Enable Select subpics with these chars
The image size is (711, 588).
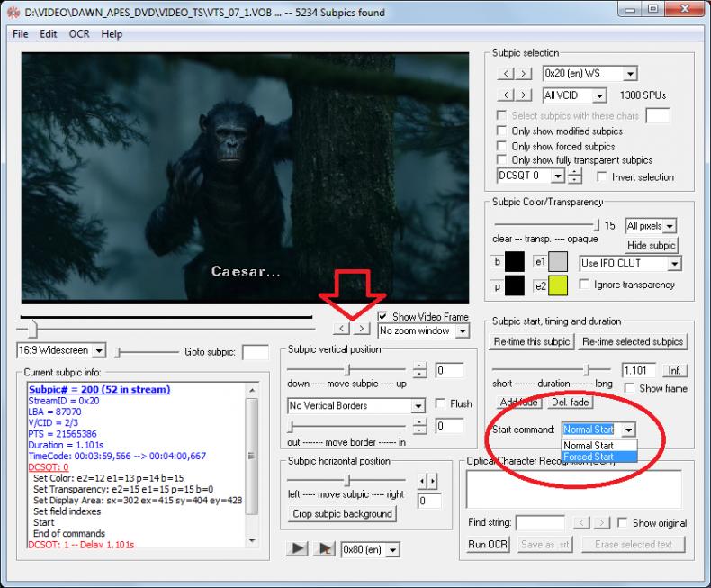[x=501, y=115]
